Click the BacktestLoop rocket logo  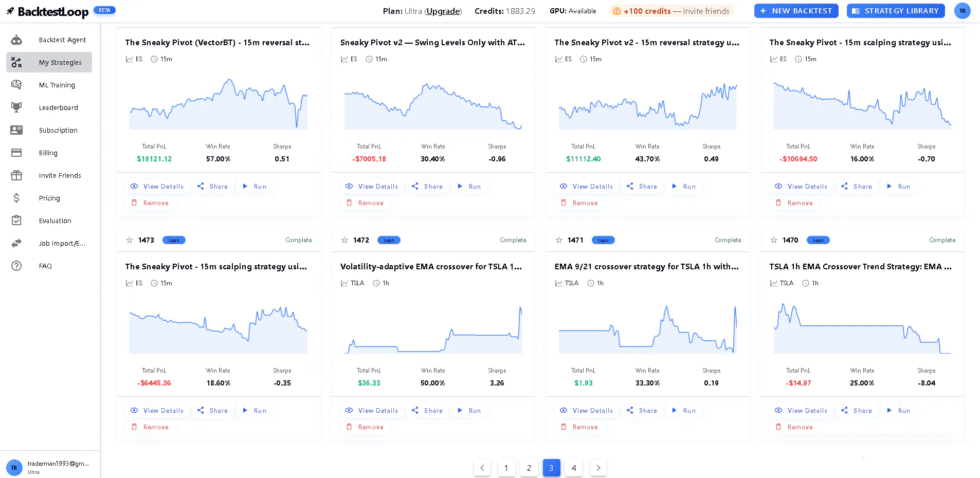tap(10, 11)
